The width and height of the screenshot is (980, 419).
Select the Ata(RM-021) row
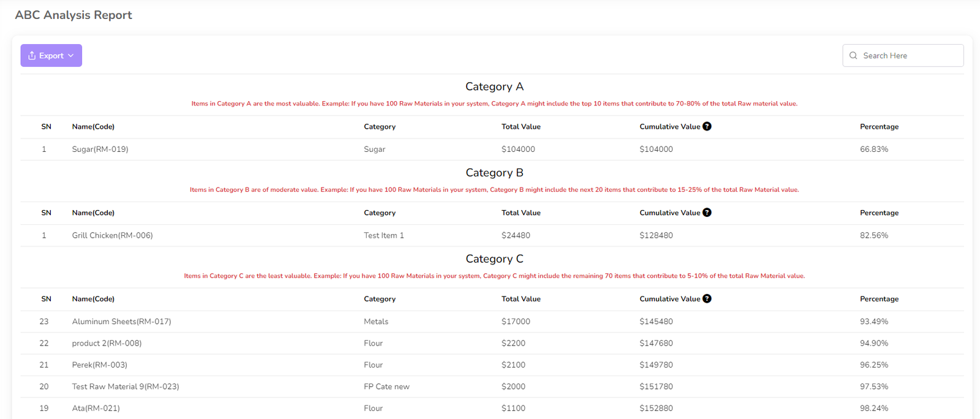pos(96,409)
